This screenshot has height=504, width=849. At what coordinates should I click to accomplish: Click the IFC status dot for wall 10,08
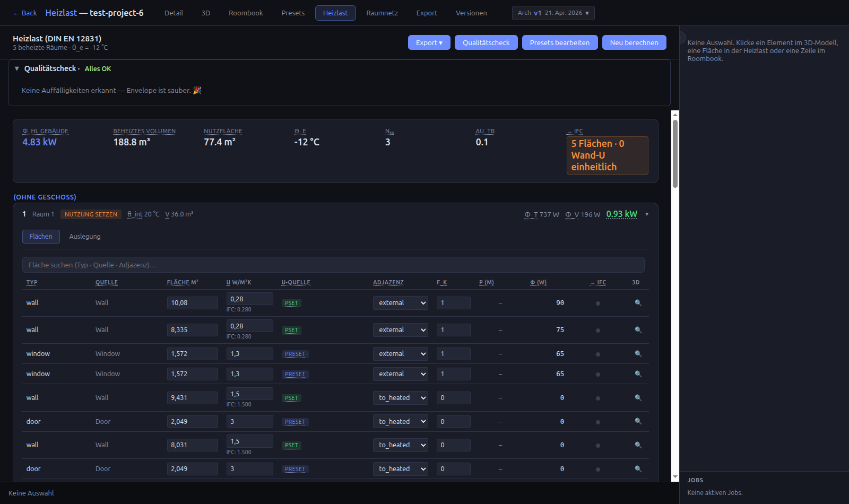pos(598,303)
